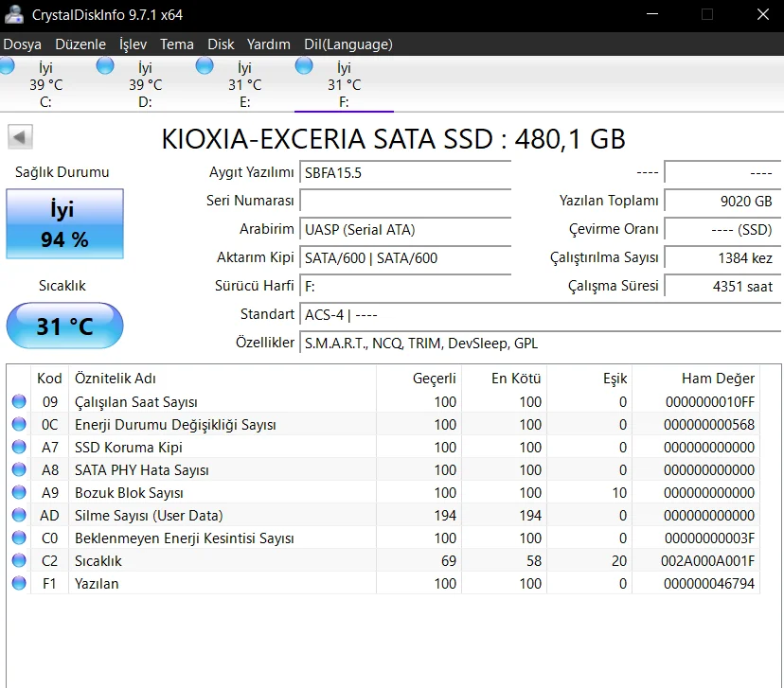The image size is (784, 688).
Task: Click the blue status orb above E:
Action: point(205,65)
